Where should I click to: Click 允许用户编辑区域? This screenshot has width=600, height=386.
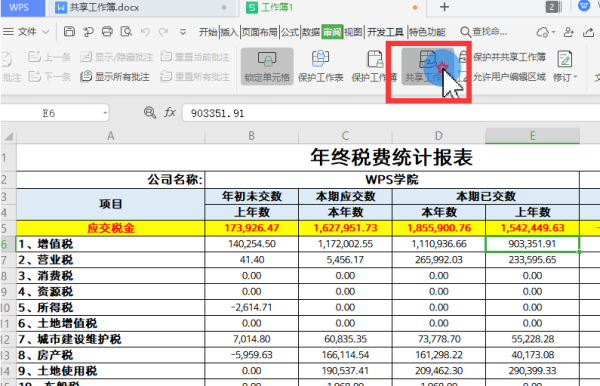coord(502,77)
